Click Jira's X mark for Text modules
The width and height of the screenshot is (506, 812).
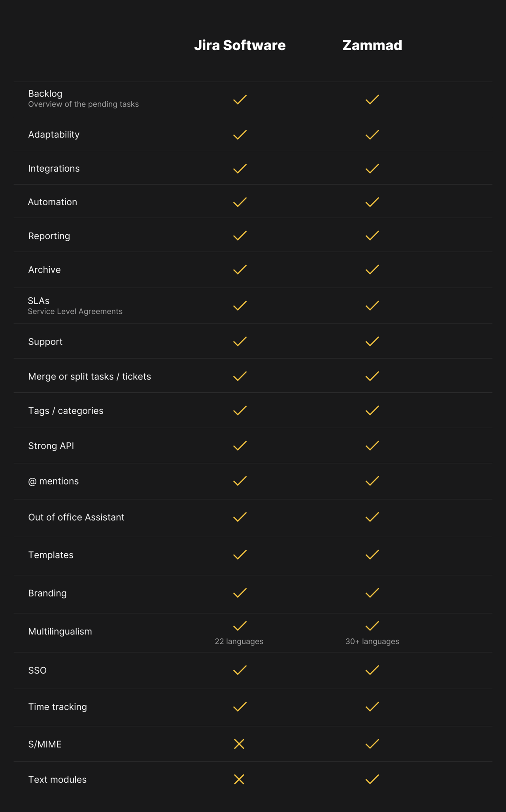pyautogui.click(x=239, y=779)
